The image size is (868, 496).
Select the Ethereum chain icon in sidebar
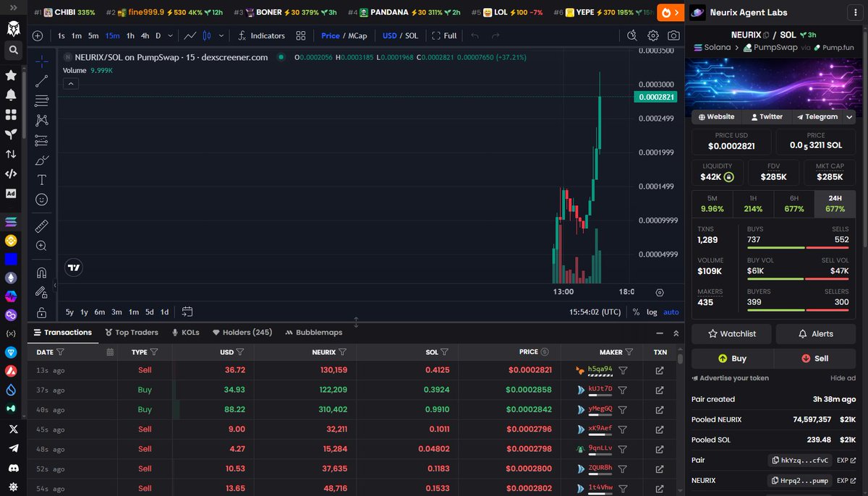[x=11, y=278]
